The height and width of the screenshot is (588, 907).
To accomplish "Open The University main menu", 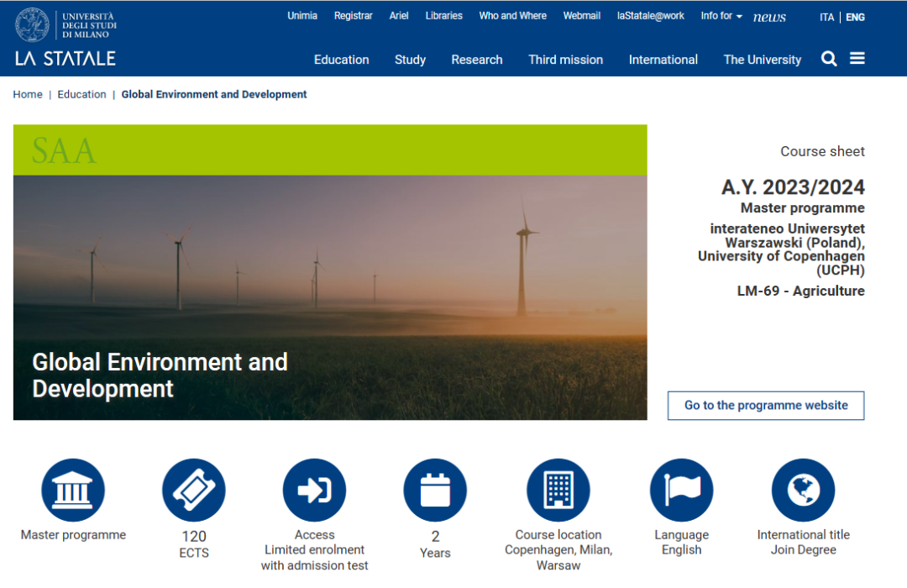I will coord(763,60).
